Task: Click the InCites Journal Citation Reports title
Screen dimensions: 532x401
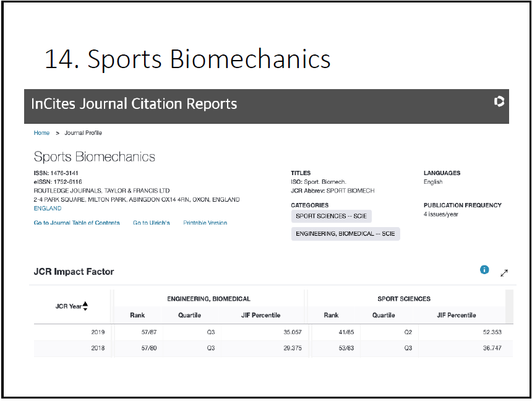Action: (x=134, y=103)
